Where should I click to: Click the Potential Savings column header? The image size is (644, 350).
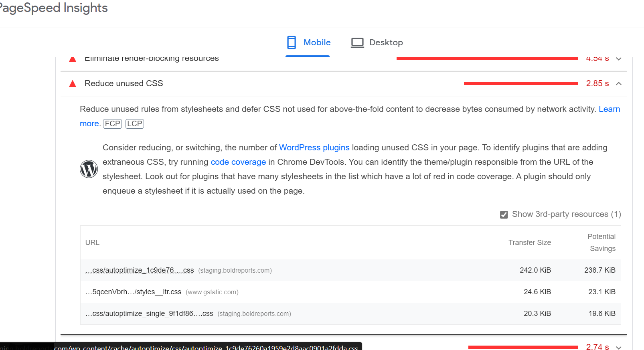(601, 243)
